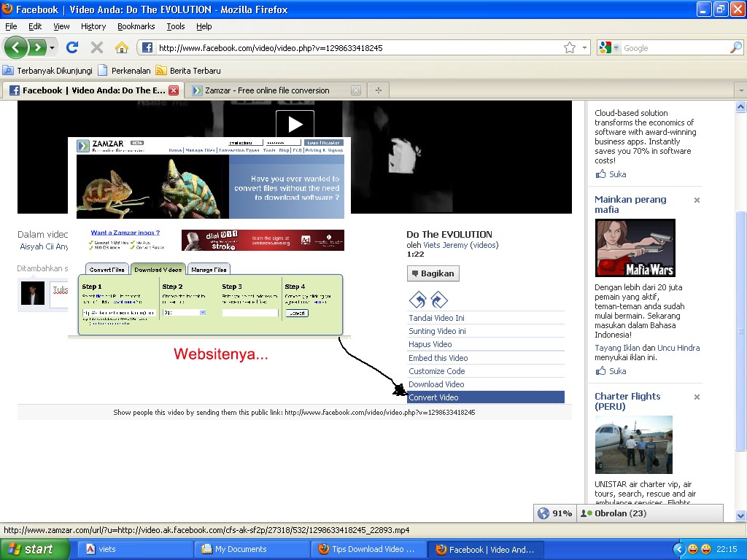Open Viets Jeremy profile link
This screenshot has height=560, width=747.
445,245
